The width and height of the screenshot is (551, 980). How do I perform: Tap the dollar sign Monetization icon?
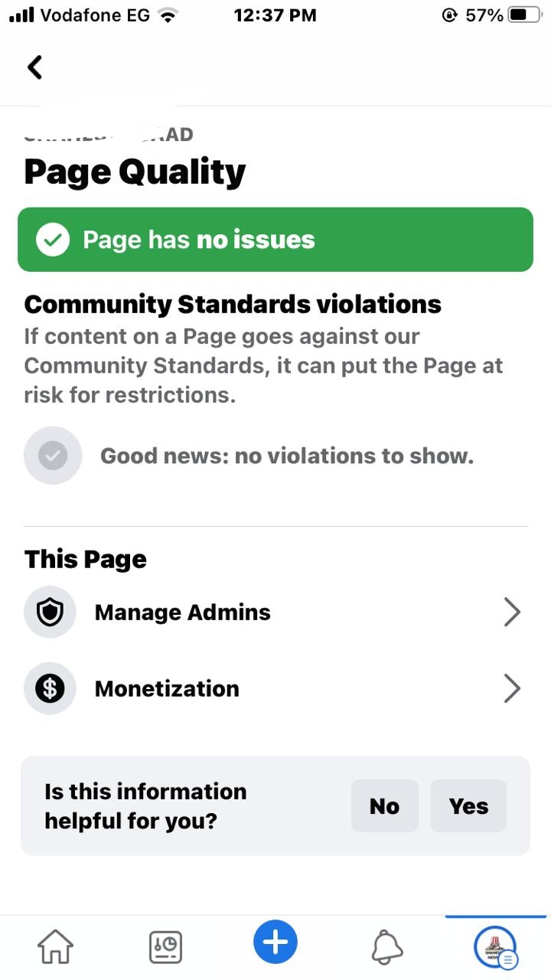click(x=50, y=688)
